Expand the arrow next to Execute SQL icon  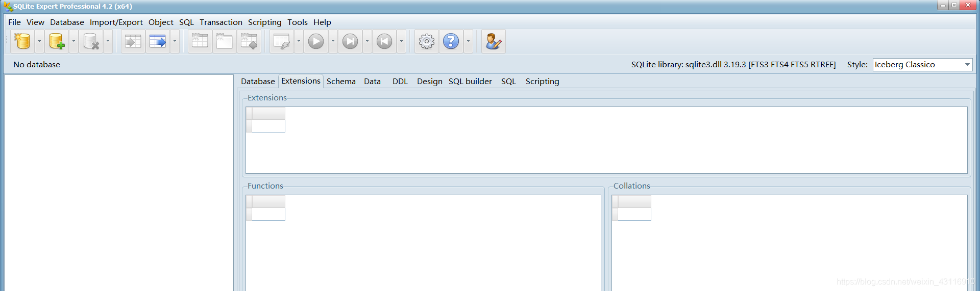[x=299, y=41]
